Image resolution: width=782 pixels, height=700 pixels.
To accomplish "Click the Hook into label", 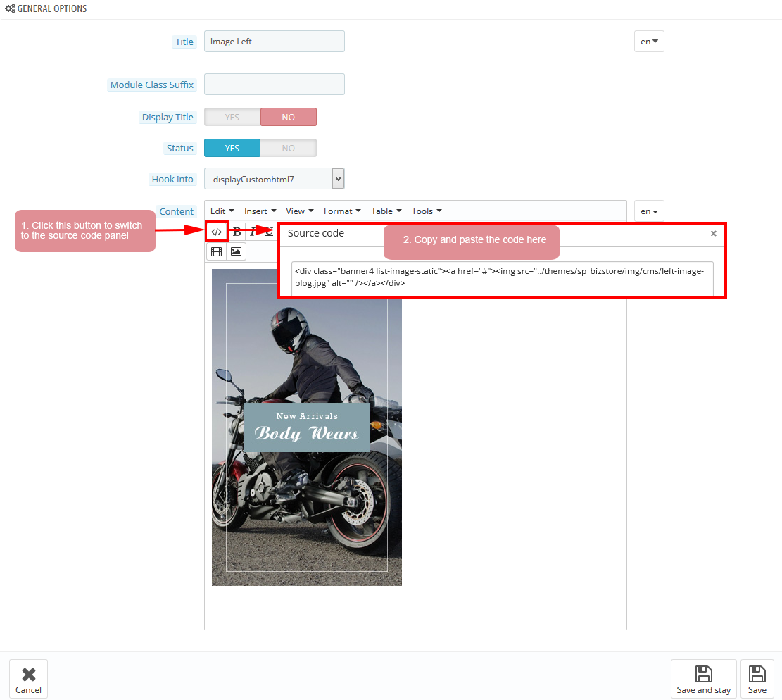I will coord(172,179).
